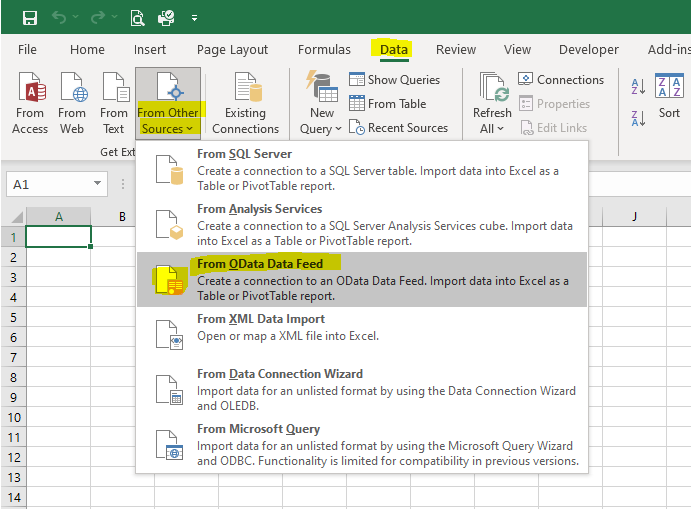Screen dimensions: 693x512
Task: Click the Redo arrow icon
Action: pyautogui.click(x=97, y=18)
